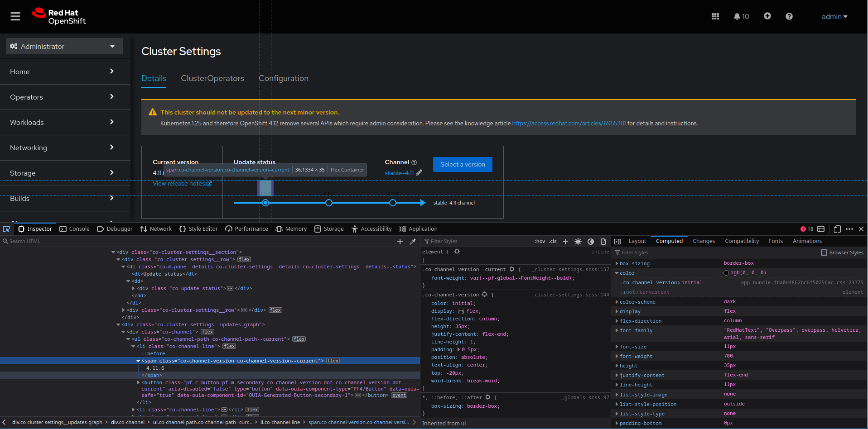This screenshot has width=868, height=429.
Task: Toggle print media simulation
Action: 603,241
